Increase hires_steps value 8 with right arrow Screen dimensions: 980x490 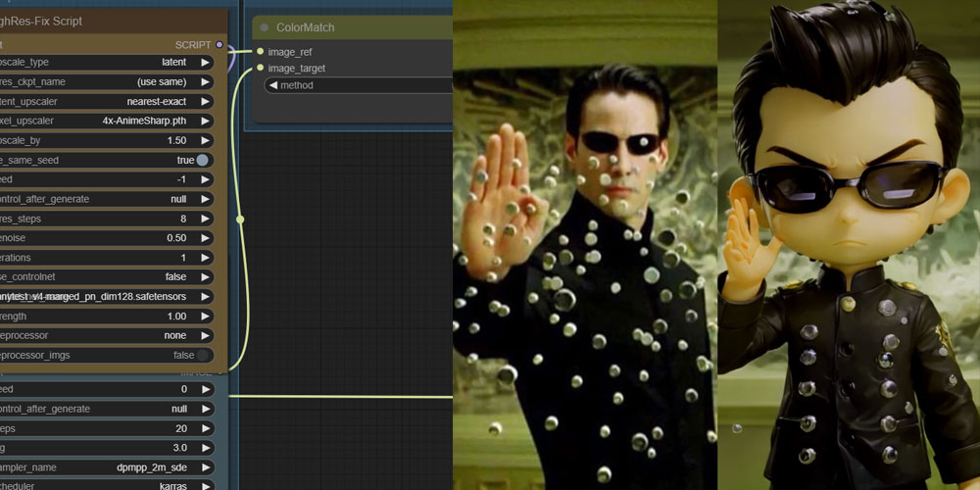coord(205,219)
